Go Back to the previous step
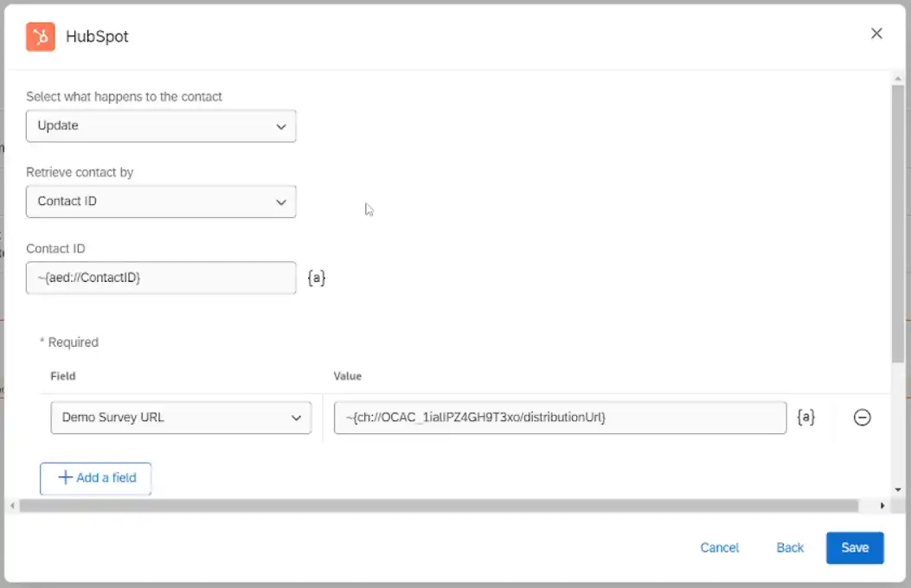Screen dimensions: 911x588 coord(790,547)
